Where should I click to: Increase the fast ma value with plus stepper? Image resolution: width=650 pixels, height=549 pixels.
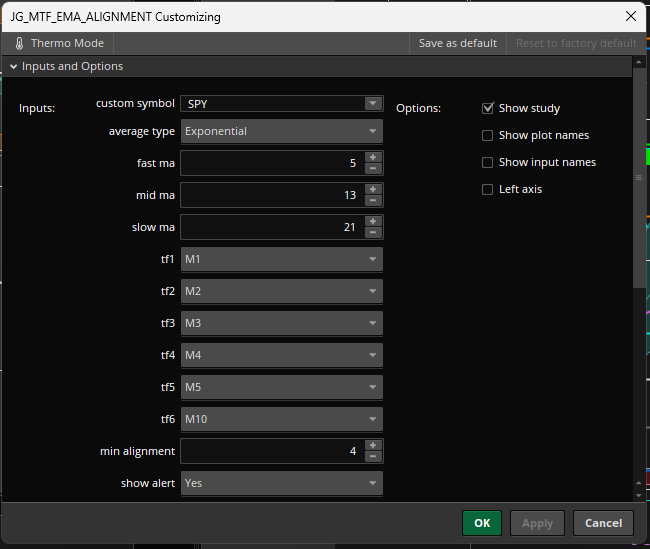[x=373, y=157]
